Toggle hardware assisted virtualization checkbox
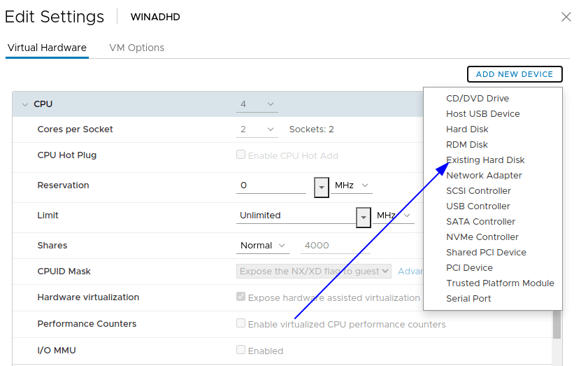Viewport: 588px width, 366px height. tap(241, 297)
